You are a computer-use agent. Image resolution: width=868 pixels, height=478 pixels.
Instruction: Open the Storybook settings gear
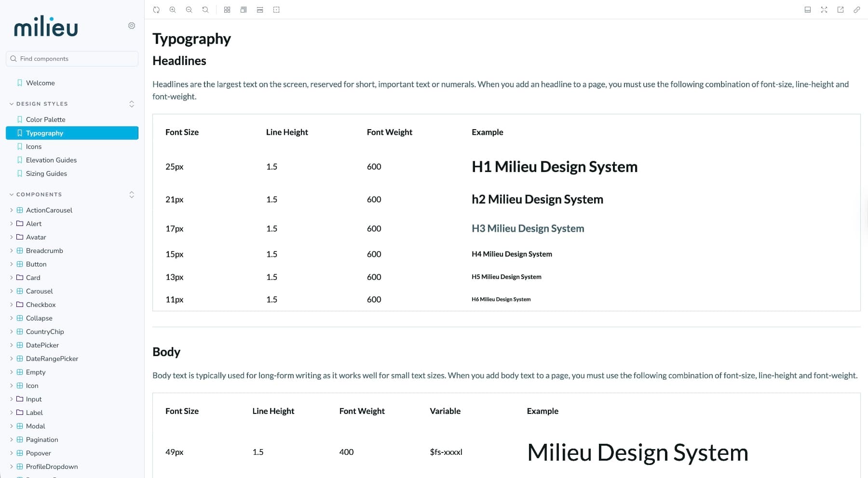(x=132, y=26)
